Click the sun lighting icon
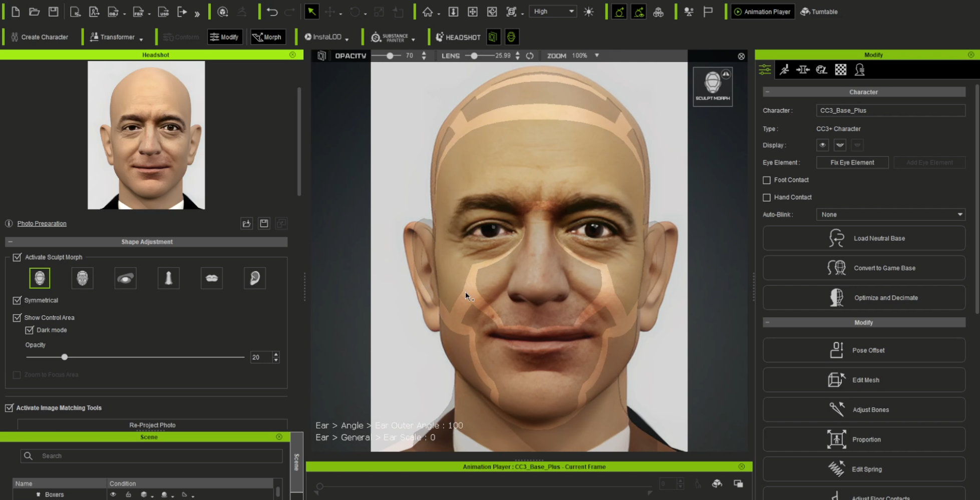Screen dimensions: 980x500 tap(589, 12)
